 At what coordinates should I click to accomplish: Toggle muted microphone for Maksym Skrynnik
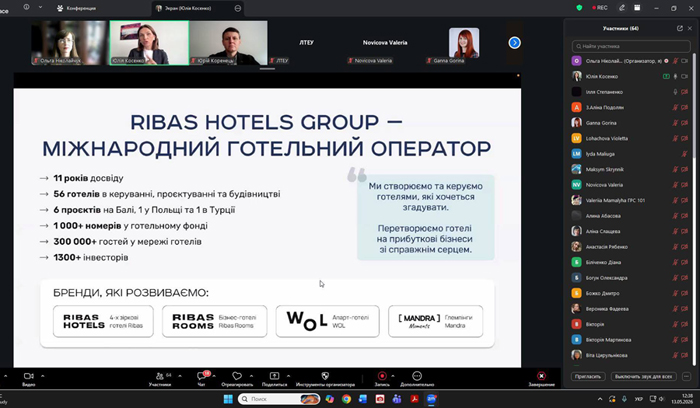675,169
